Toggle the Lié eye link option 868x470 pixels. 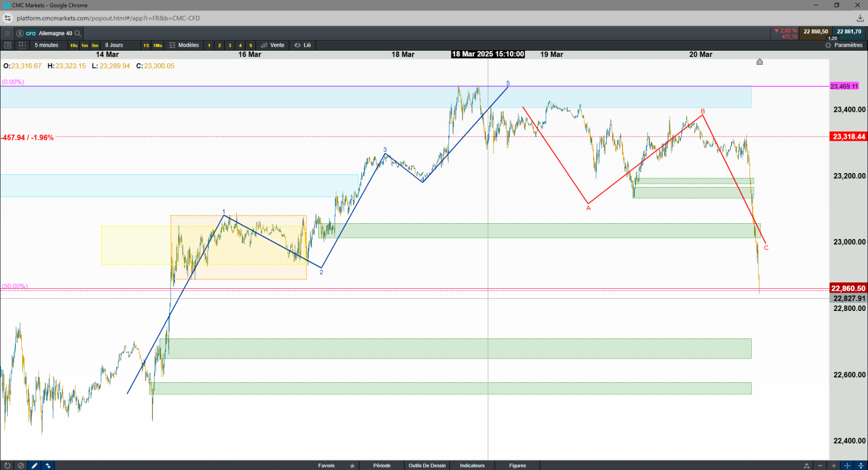coord(303,45)
